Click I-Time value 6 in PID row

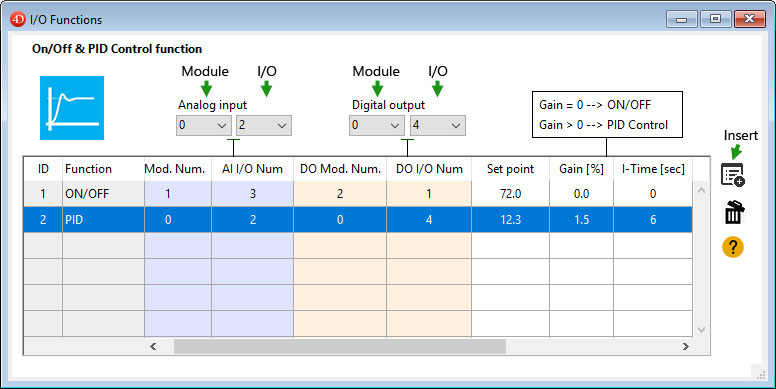point(653,220)
